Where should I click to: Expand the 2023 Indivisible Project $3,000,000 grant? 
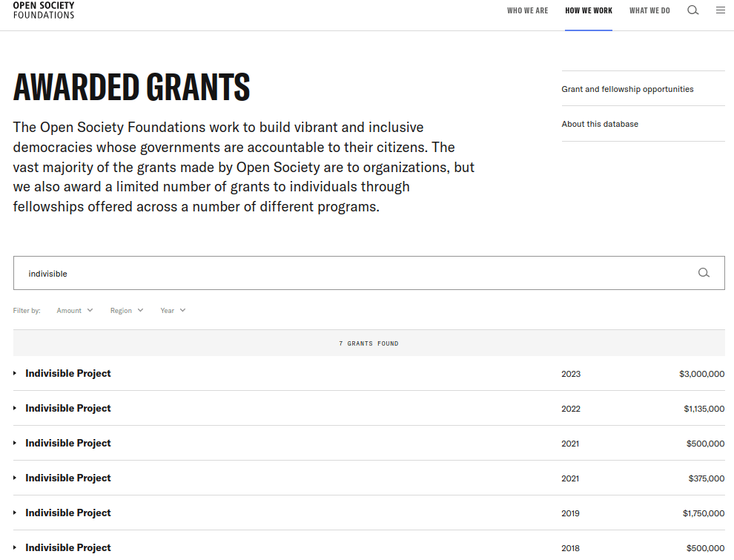pyautogui.click(x=369, y=374)
